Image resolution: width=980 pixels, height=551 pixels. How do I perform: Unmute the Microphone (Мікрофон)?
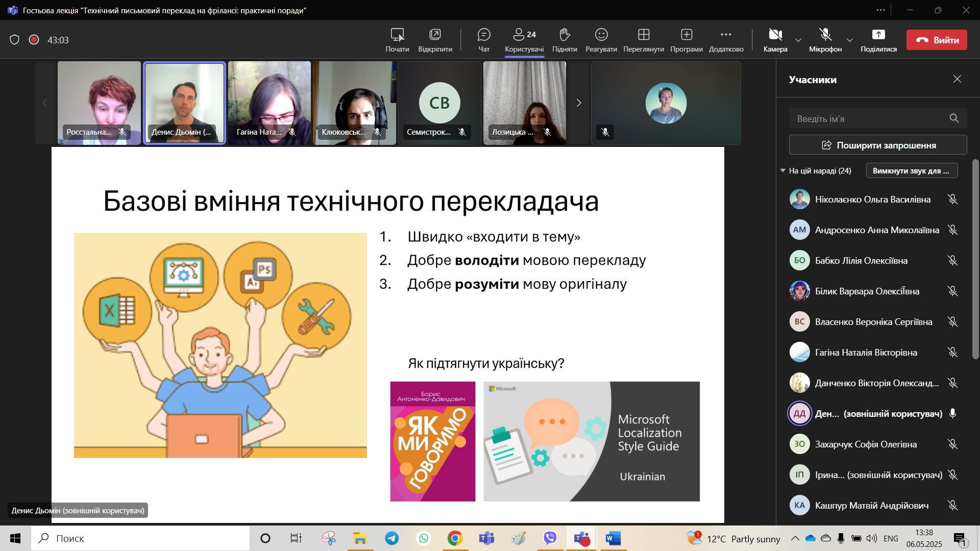(x=825, y=35)
